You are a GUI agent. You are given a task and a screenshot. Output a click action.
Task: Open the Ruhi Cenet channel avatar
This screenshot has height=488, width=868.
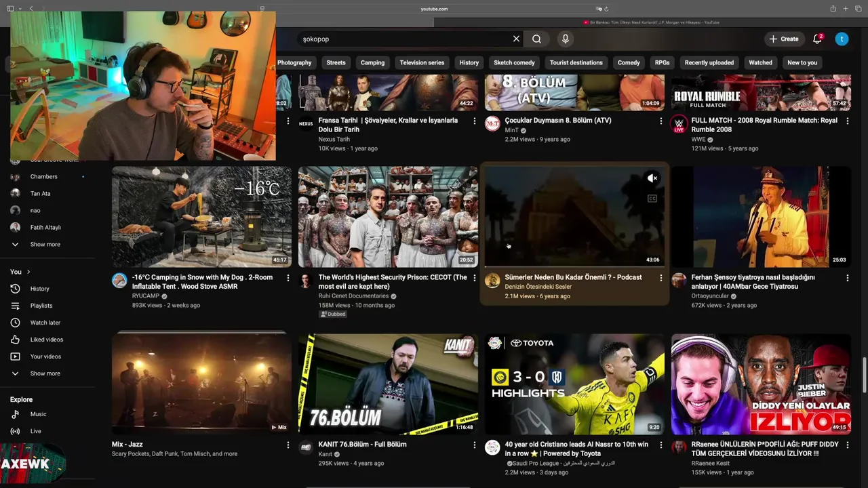point(306,281)
